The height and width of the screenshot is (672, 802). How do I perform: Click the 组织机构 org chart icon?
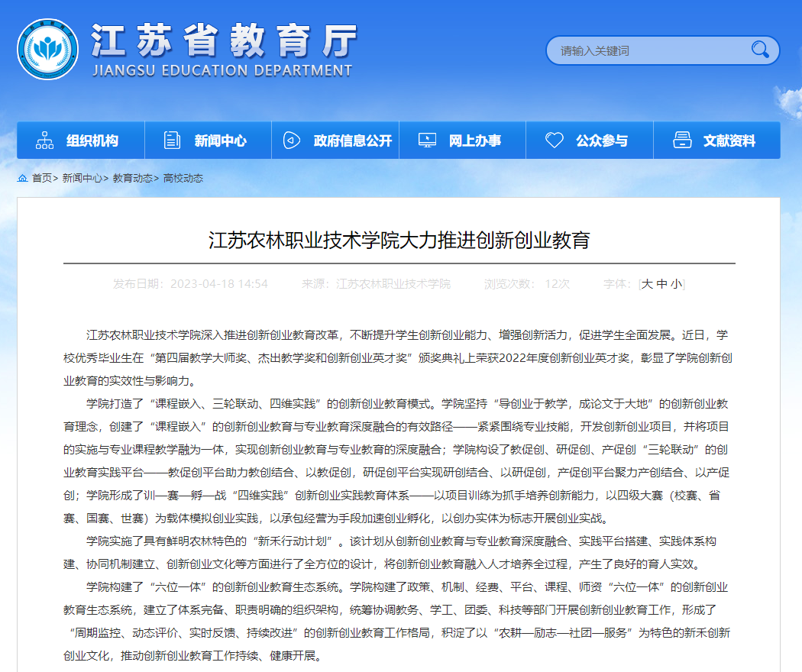pyautogui.click(x=46, y=141)
